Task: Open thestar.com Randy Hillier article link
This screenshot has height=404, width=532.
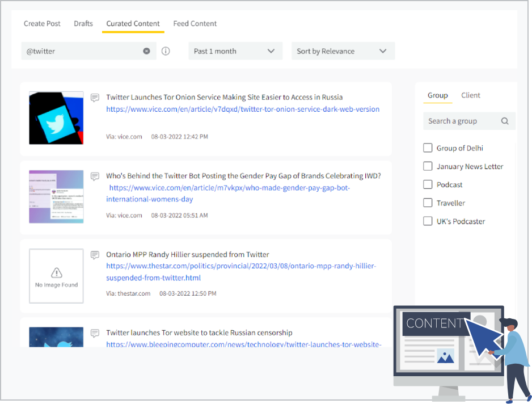Action: click(x=241, y=272)
